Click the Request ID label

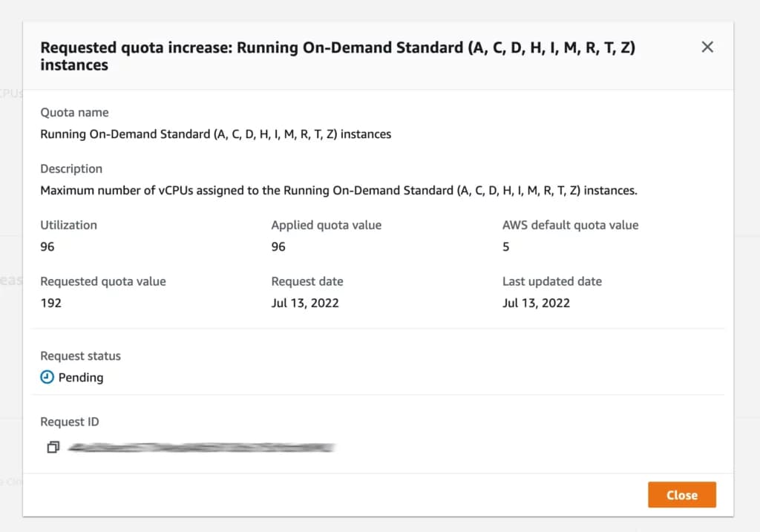(x=70, y=421)
